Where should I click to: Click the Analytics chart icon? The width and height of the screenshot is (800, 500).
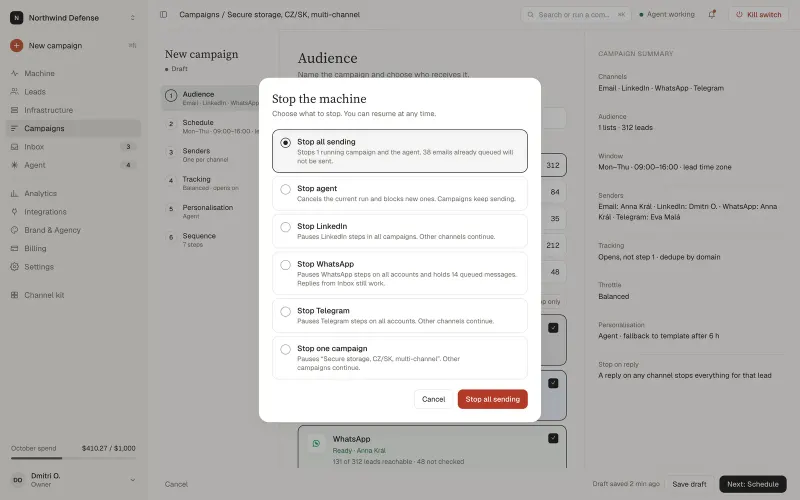[x=14, y=193]
